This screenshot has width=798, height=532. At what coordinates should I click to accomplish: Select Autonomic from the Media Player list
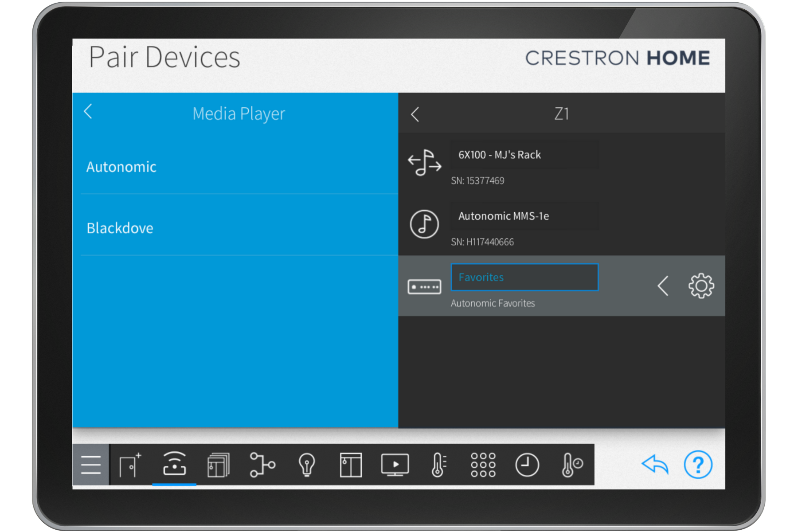click(121, 167)
